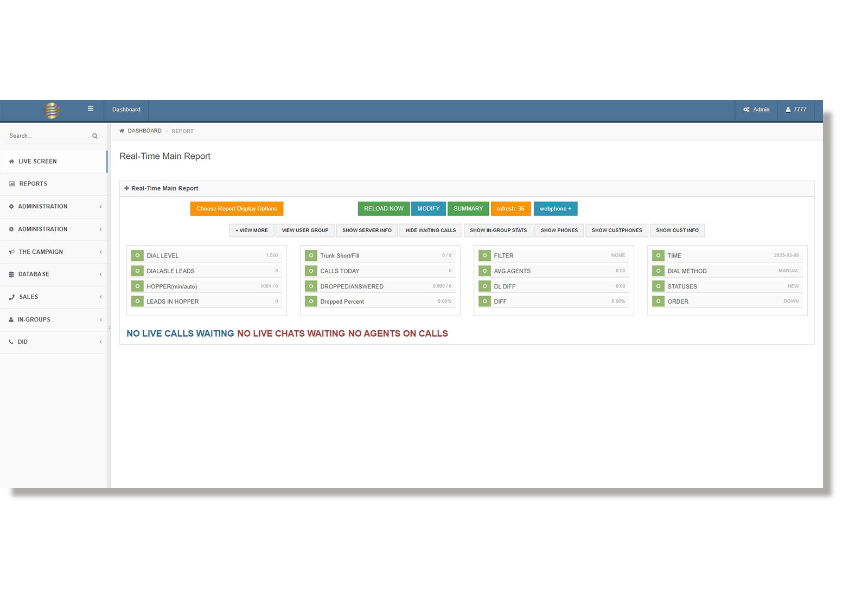This screenshot has width=868, height=609.
Task: Toggle waiting calls with HIDE WAITING CALLS
Action: coord(430,230)
